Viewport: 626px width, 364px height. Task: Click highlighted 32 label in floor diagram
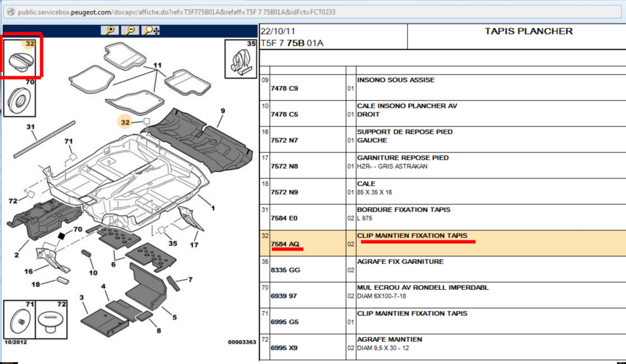(x=125, y=122)
